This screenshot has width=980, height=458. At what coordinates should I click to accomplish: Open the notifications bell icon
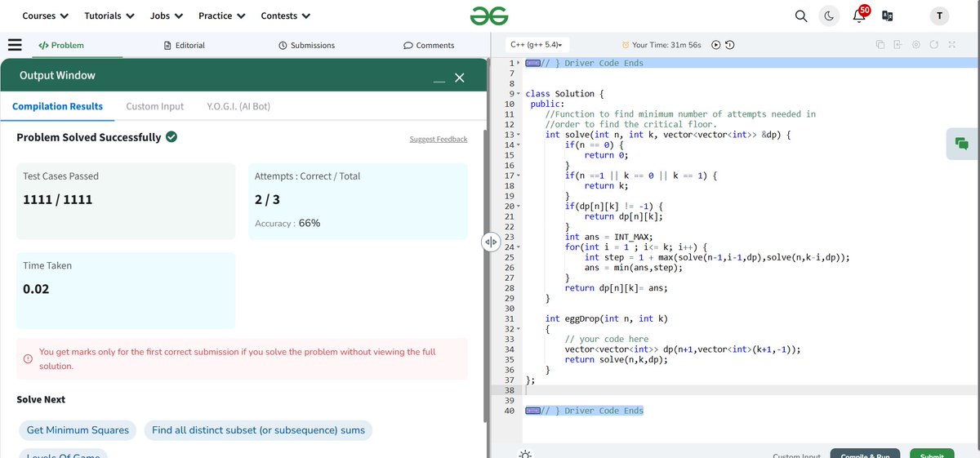coord(859,16)
